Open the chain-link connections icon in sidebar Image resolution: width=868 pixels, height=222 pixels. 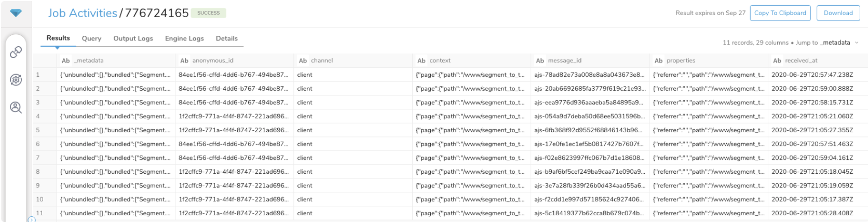click(x=16, y=52)
